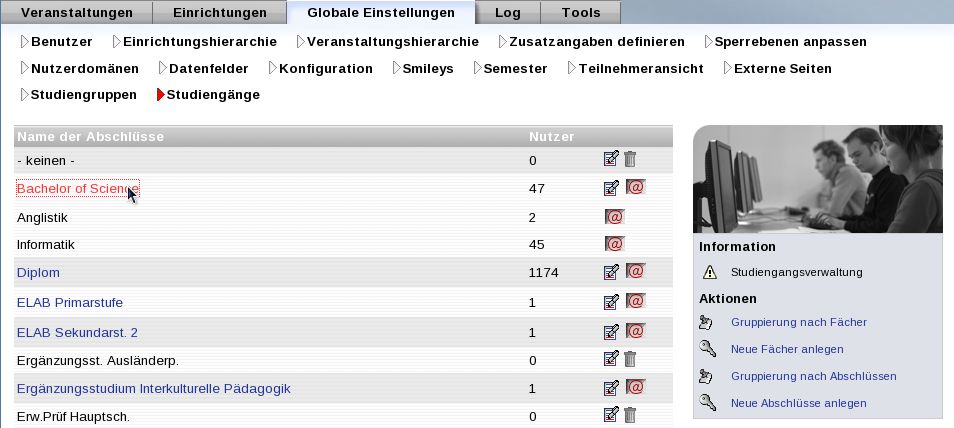
Task: Message the Informatik users via mail icon
Action: [x=614, y=244]
